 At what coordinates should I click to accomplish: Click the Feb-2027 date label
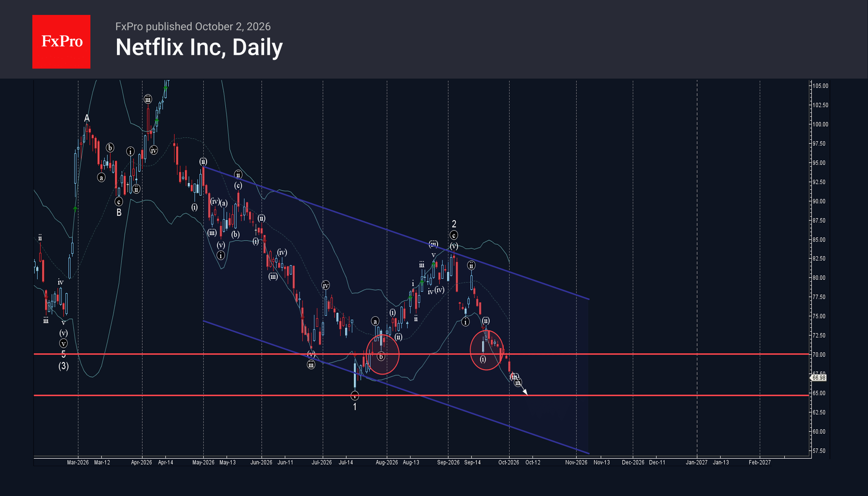point(760,462)
